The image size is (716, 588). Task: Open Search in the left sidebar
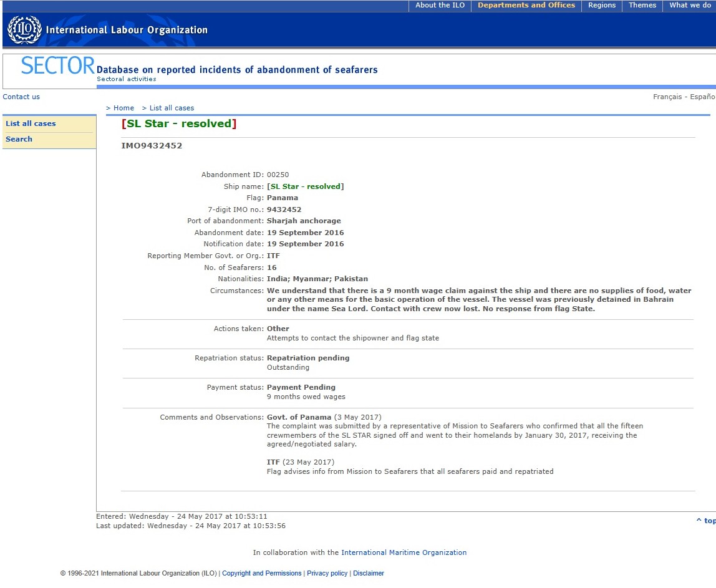[x=19, y=139]
